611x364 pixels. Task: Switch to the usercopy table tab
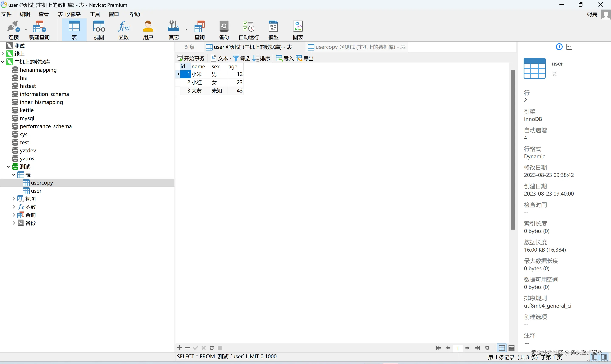click(356, 47)
